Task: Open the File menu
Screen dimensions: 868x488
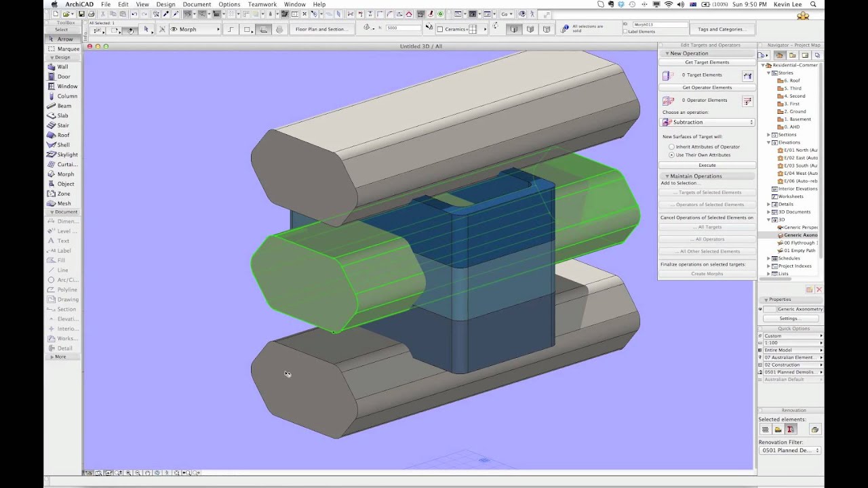Action: pyautogui.click(x=106, y=4)
